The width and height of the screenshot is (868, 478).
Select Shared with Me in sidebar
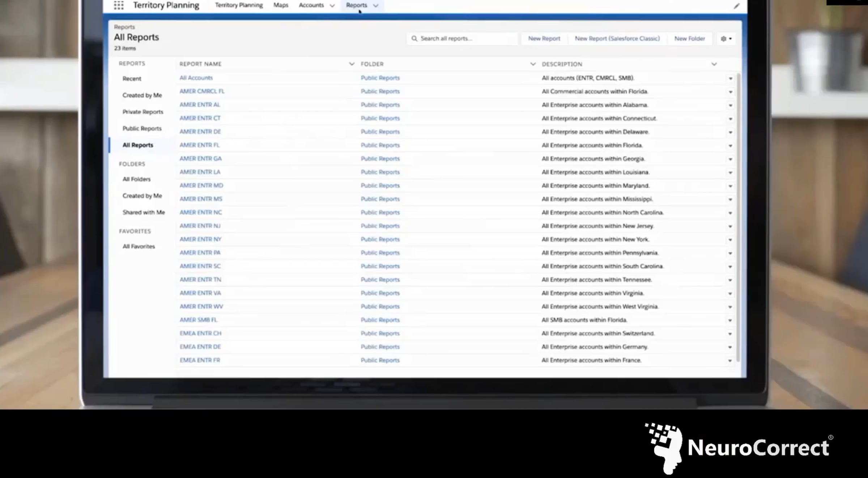pos(144,212)
